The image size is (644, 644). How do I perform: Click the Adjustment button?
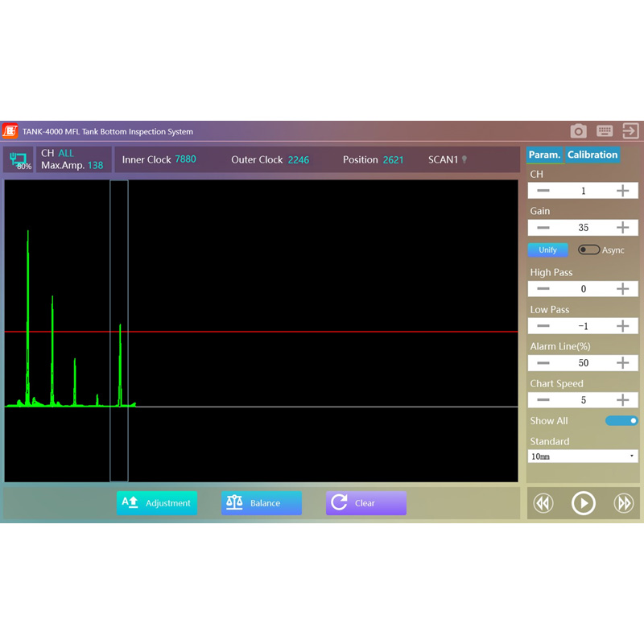(157, 502)
